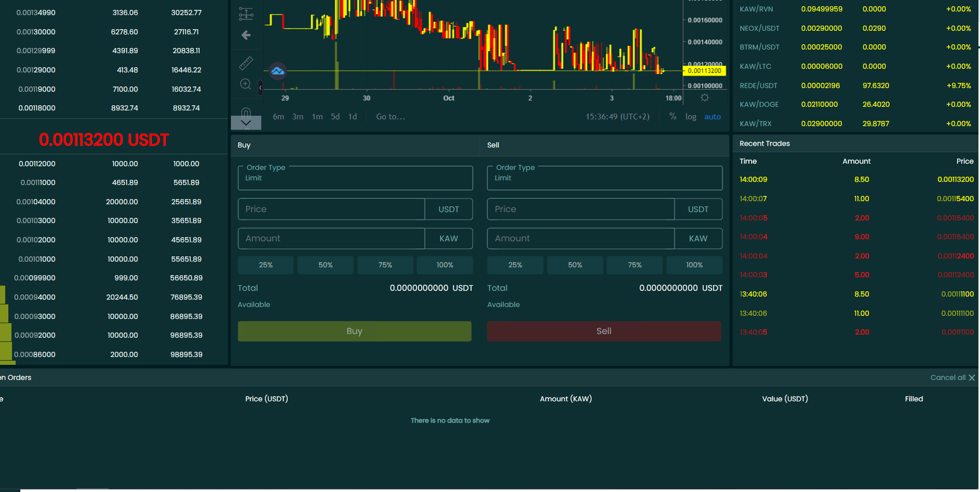Toggle the magnet mode tool
This screenshot has height=492, width=980.
click(x=246, y=112)
